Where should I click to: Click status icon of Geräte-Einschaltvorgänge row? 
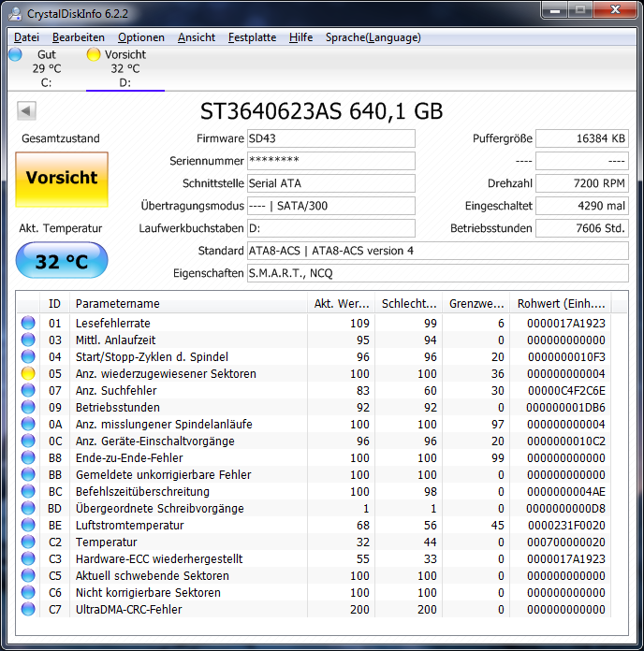pyautogui.click(x=28, y=441)
